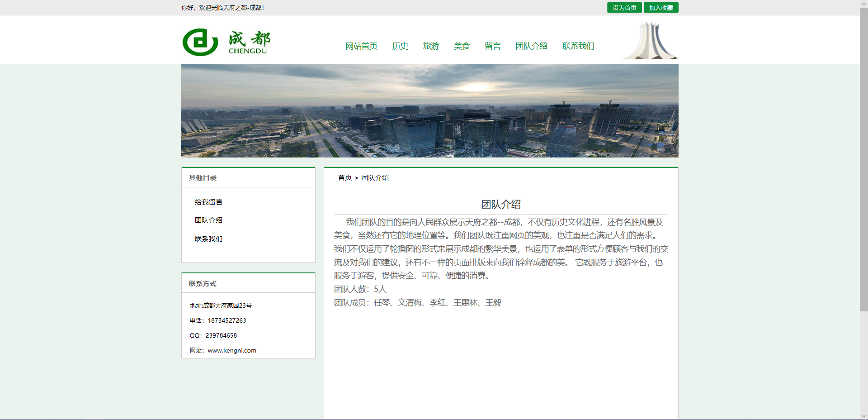This screenshot has width=868, height=420.
Task: Click 联系我们 in the sidebar directory
Action: tap(208, 239)
